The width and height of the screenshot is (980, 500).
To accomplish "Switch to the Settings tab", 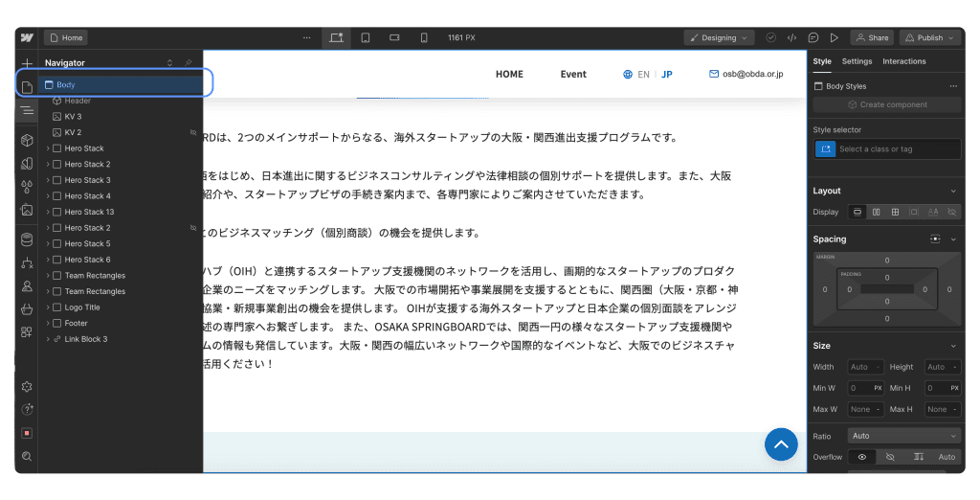I will point(857,61).
